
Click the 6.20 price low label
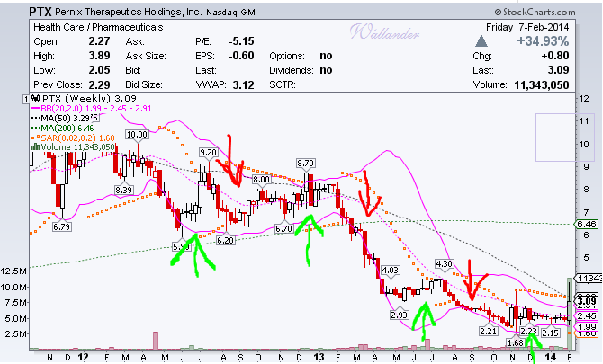click(225, 240)
